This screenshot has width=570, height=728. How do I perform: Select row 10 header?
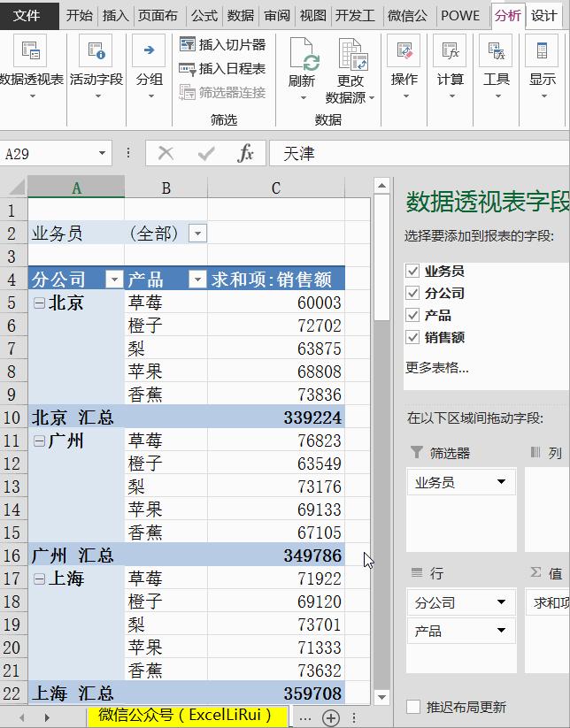pos(12,418)
